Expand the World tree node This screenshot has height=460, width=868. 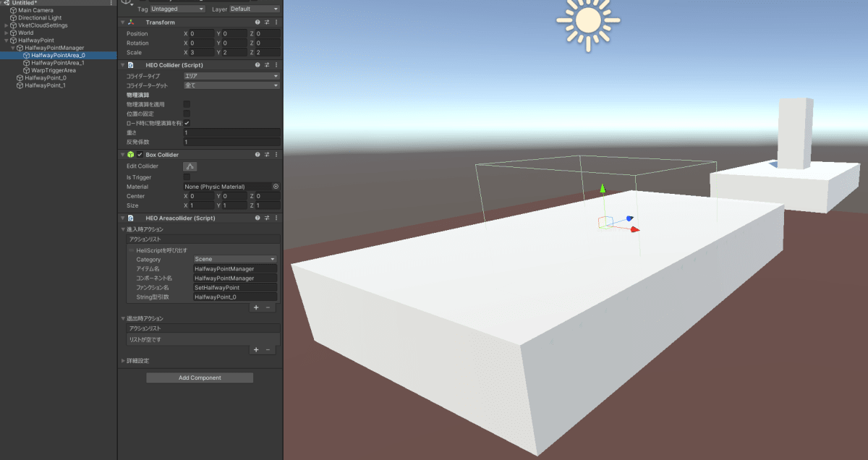pos(6,33)
